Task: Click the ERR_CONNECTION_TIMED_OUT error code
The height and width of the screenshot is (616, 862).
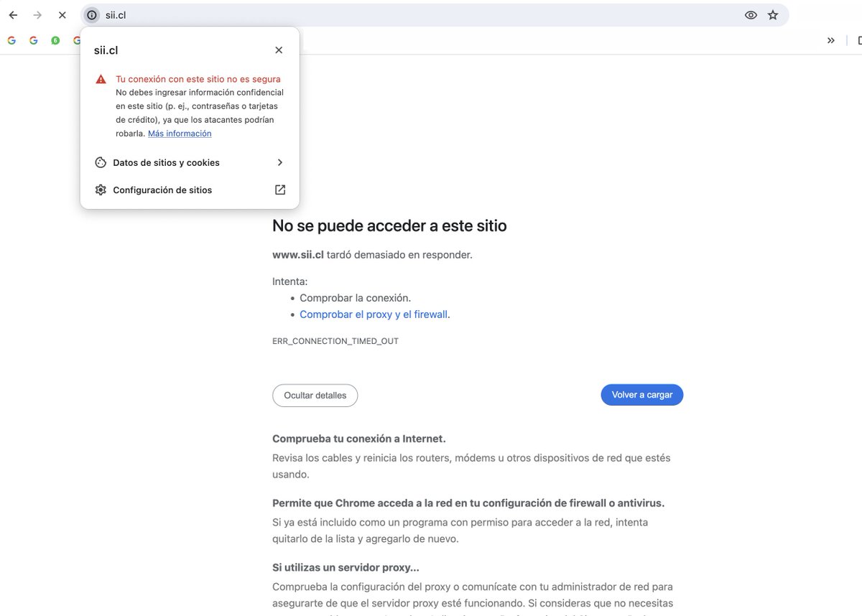Action: pyautogui.click(x=335, y=341)
